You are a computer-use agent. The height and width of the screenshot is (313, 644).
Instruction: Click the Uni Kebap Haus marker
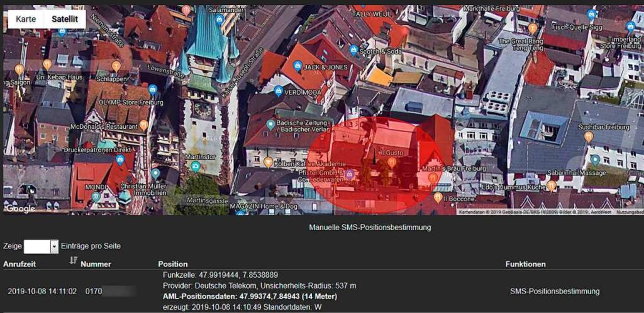[x=47, y=65]
